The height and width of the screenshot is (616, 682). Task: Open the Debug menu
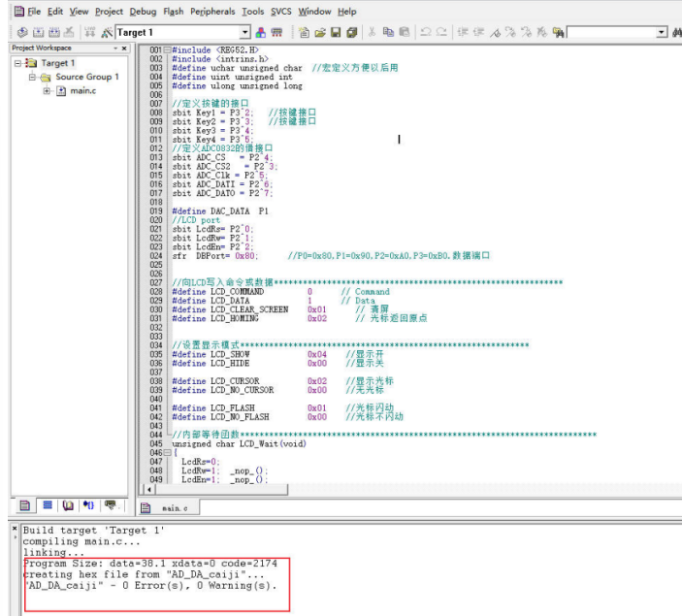pos(143,12)
